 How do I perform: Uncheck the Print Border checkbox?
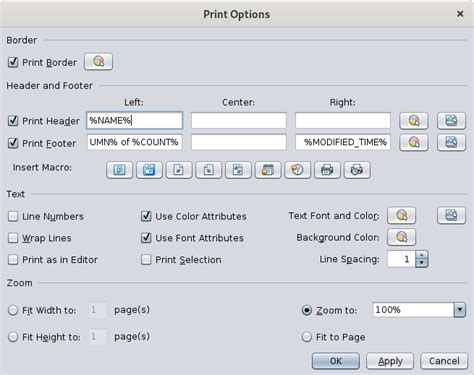coord(13,62)
